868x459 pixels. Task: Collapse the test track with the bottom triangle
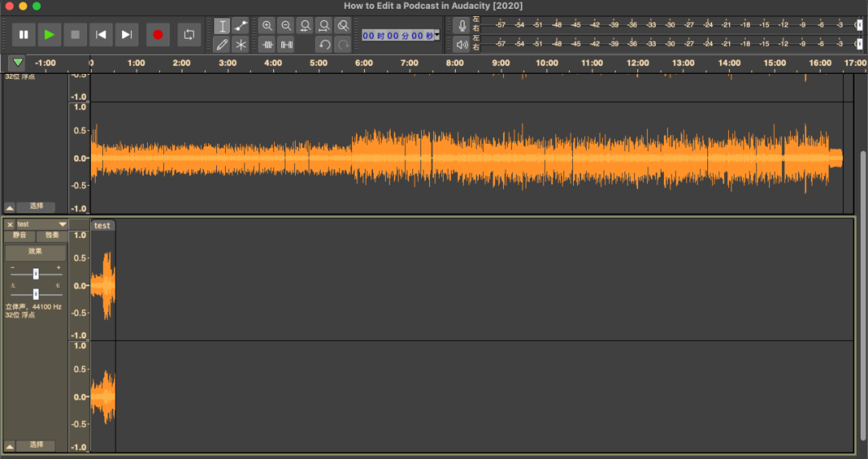point(10,445)
